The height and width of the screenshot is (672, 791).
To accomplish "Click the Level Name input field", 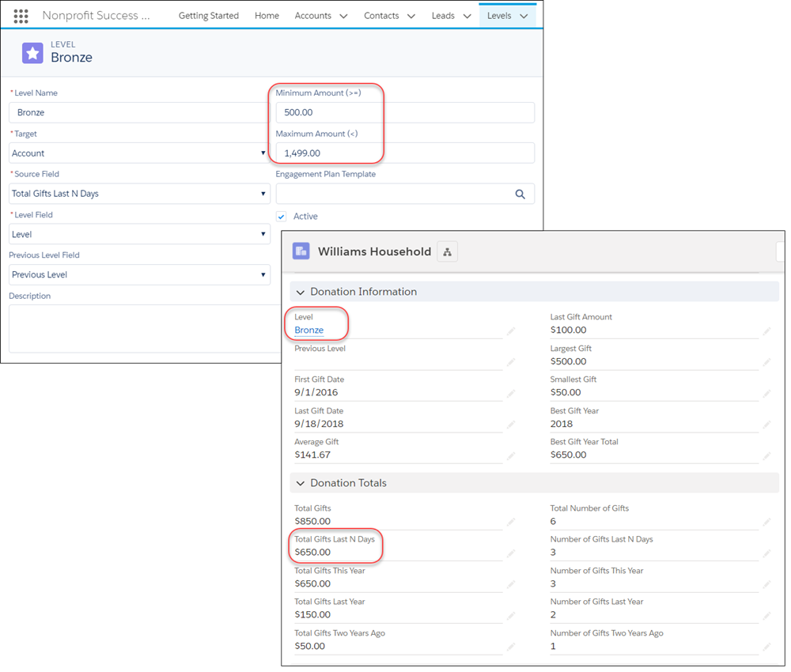I will pos(139,112).
